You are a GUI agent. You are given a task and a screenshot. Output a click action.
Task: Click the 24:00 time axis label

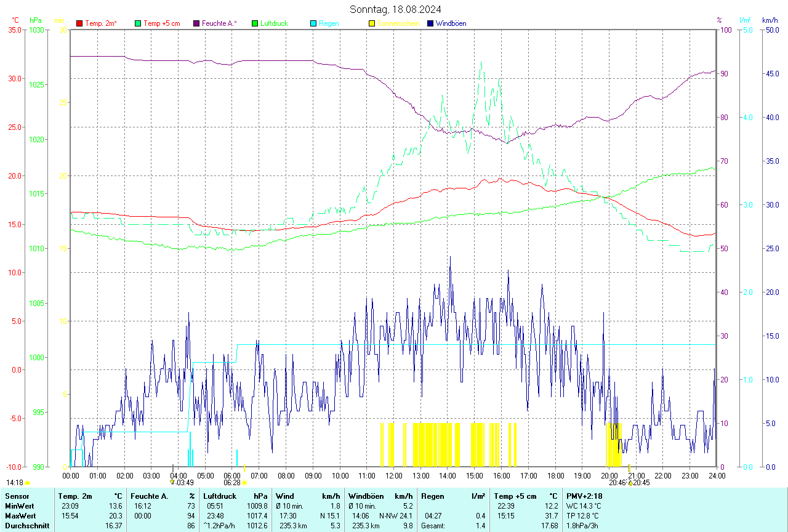[x=717, y=475]
